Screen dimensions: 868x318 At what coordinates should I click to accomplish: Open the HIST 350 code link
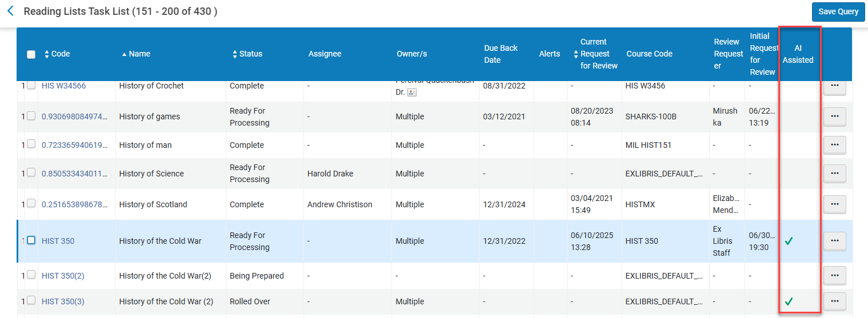(58, 241)
